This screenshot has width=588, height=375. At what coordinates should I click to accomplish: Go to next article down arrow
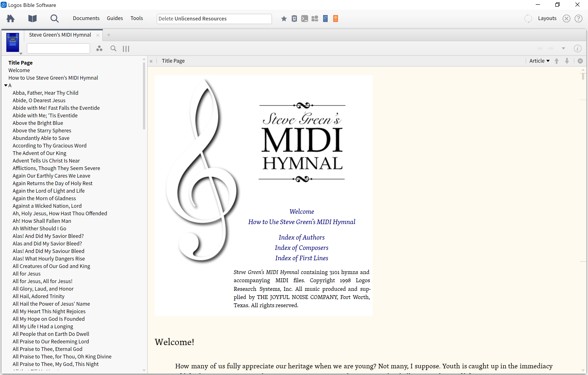pyautogui.click(x=567, y=61)
